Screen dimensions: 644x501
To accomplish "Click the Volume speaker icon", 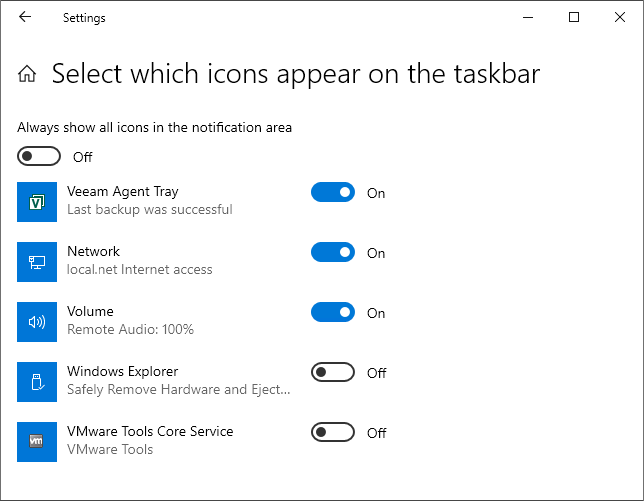I will [37, 321].
